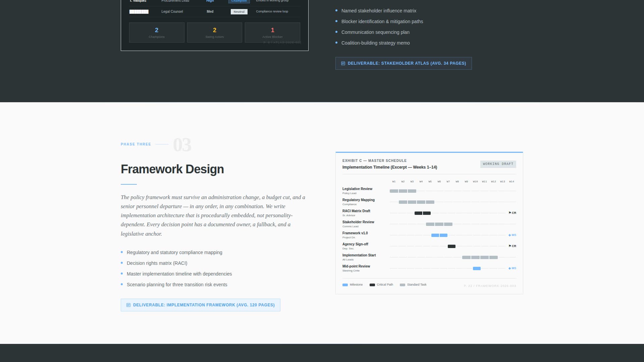This screenshot has width=644, height=362.
Task: Click the Framework v1.0 row label
Action: pos(355,233)
